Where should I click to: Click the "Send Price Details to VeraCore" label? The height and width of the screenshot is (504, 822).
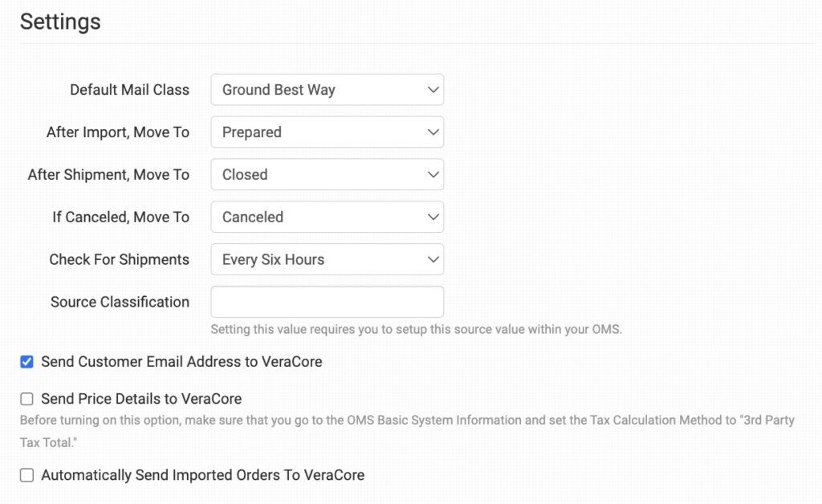[141, 399]
